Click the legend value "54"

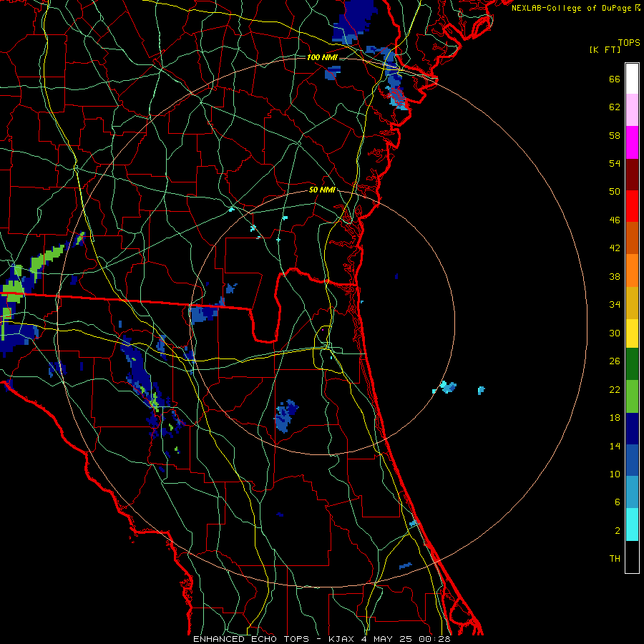pyautogui.click(x=615, y=163)
